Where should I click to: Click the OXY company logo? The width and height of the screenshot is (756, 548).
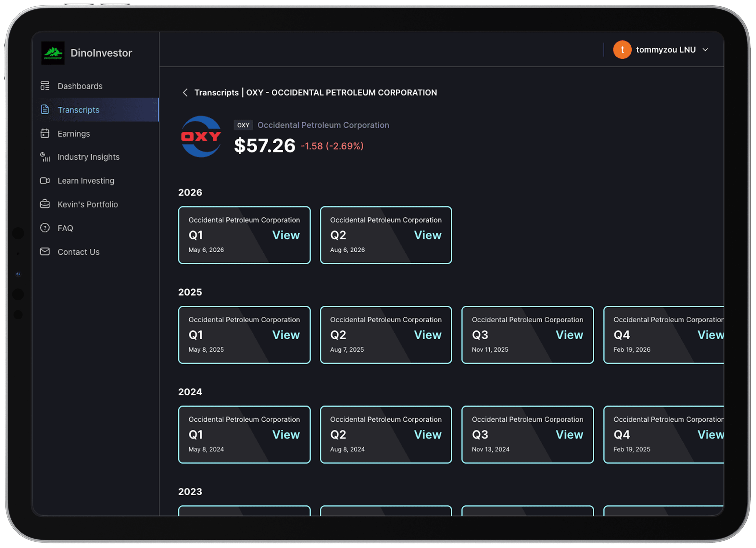[x=201, y=136]
